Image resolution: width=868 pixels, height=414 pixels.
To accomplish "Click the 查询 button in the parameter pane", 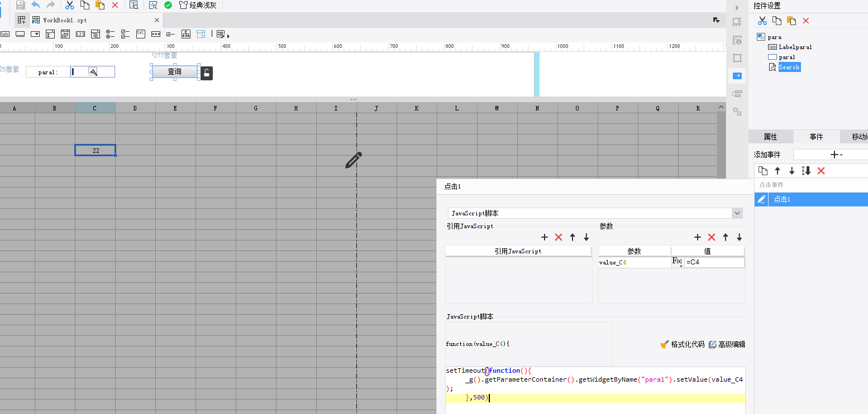I will click(175, 72).
